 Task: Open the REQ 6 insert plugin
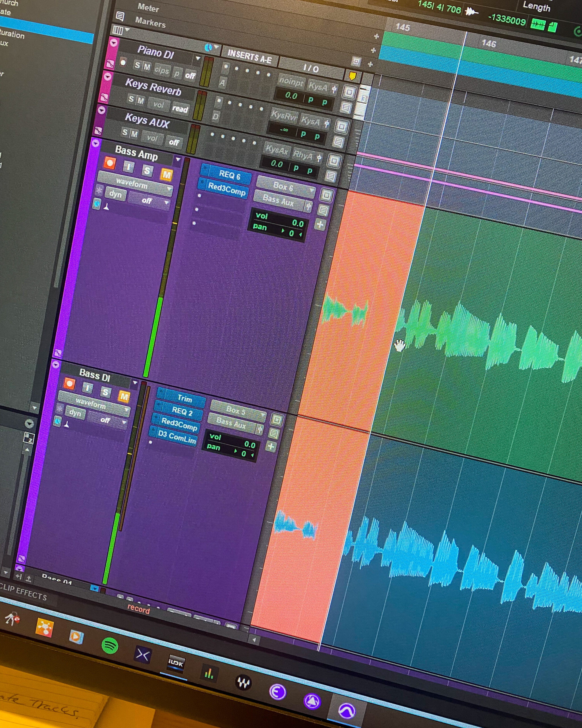229,175
